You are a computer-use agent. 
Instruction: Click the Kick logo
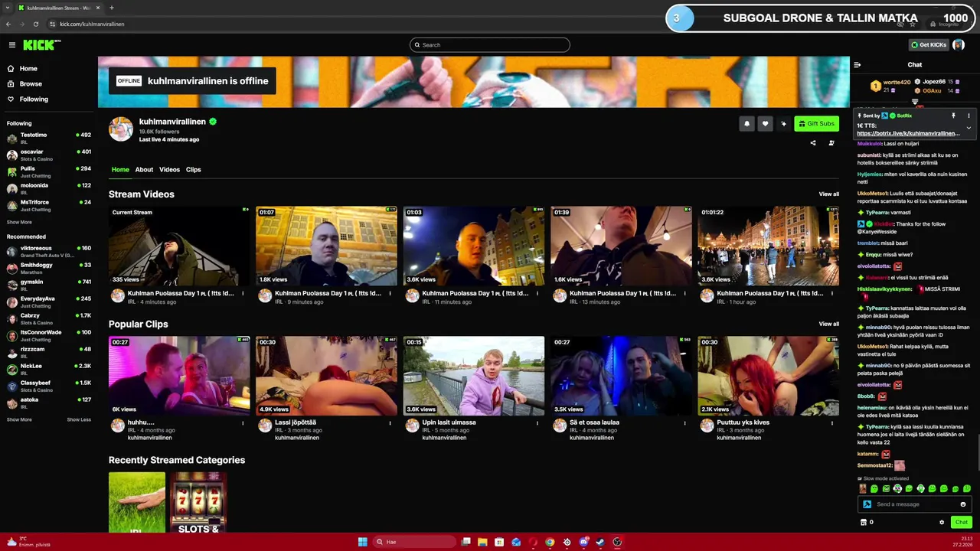(41, 45)
